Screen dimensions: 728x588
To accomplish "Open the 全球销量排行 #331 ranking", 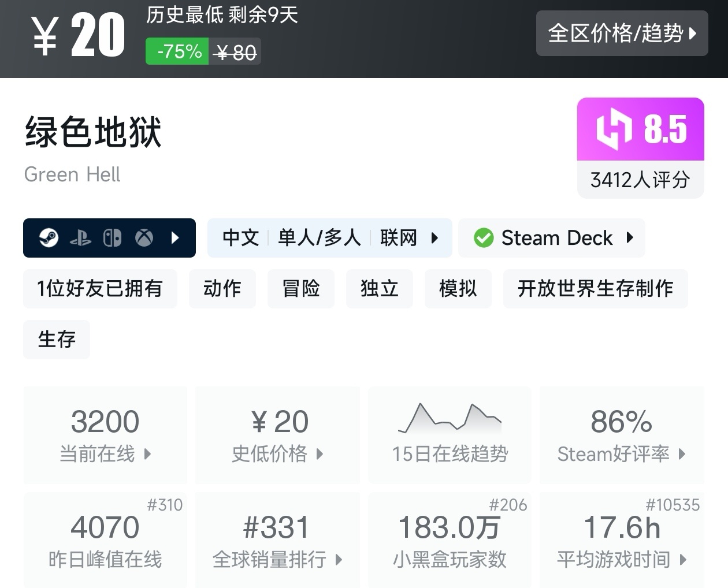I will 278,540.
